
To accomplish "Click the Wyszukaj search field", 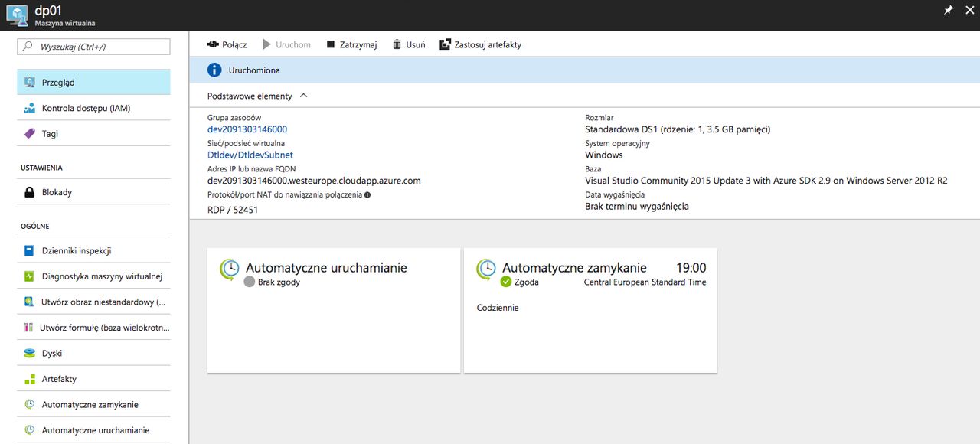I will tap(93, 47).
